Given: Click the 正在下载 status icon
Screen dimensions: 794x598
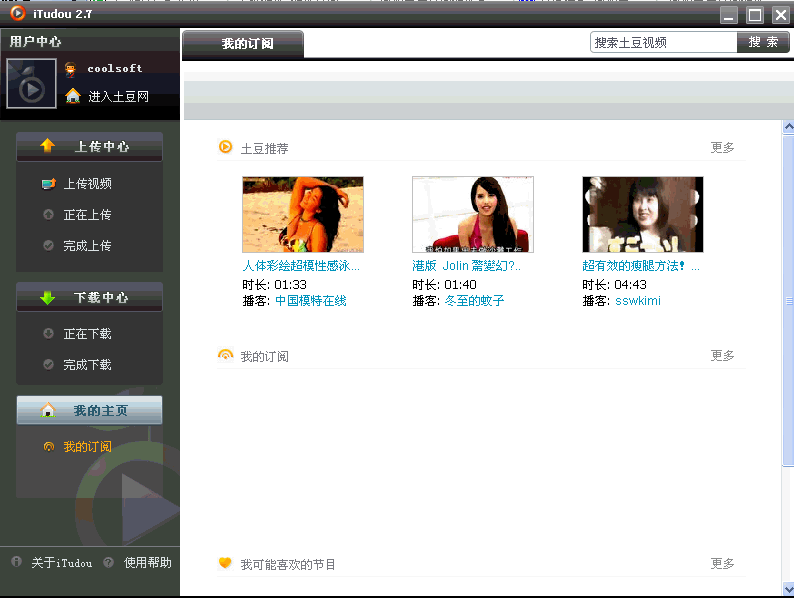Looking at the screenshot, I should point(48,334).
